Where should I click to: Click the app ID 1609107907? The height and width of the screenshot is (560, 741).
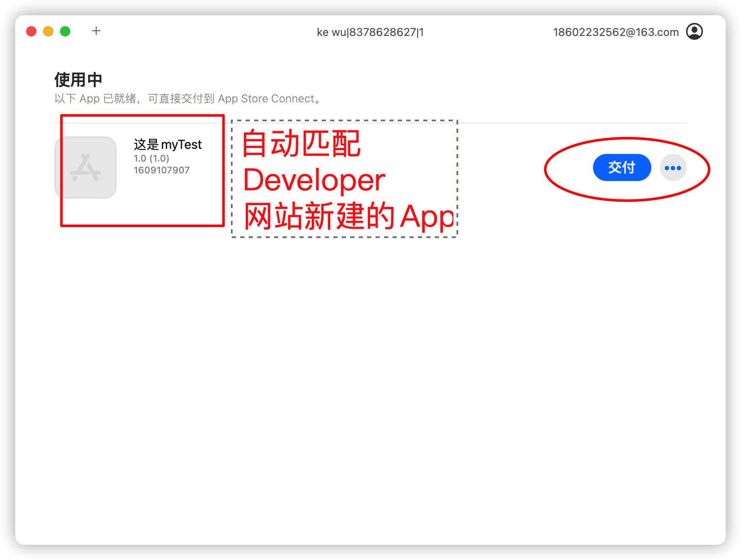[x=162, y=170]
